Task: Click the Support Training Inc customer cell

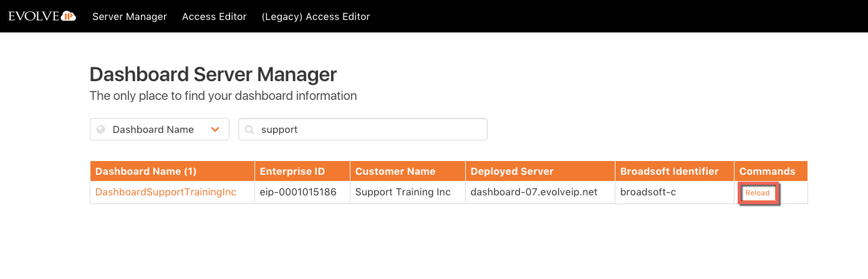Action: 403,192
